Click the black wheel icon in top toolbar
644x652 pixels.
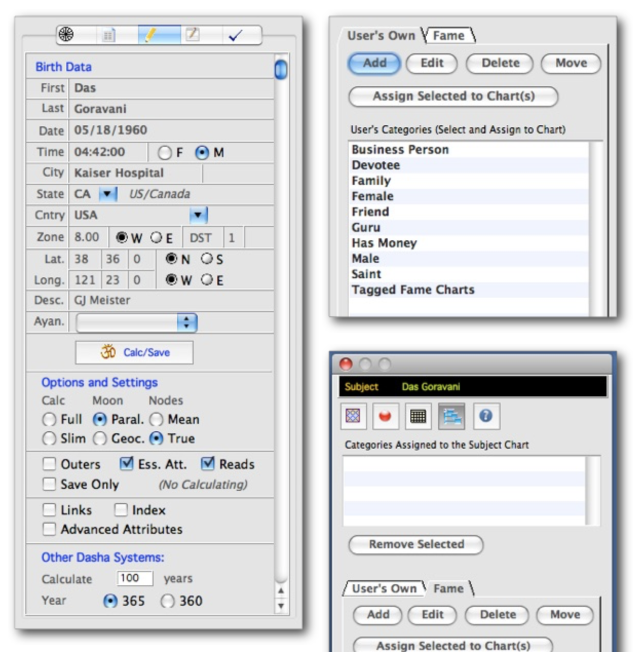tap(66, 34)
